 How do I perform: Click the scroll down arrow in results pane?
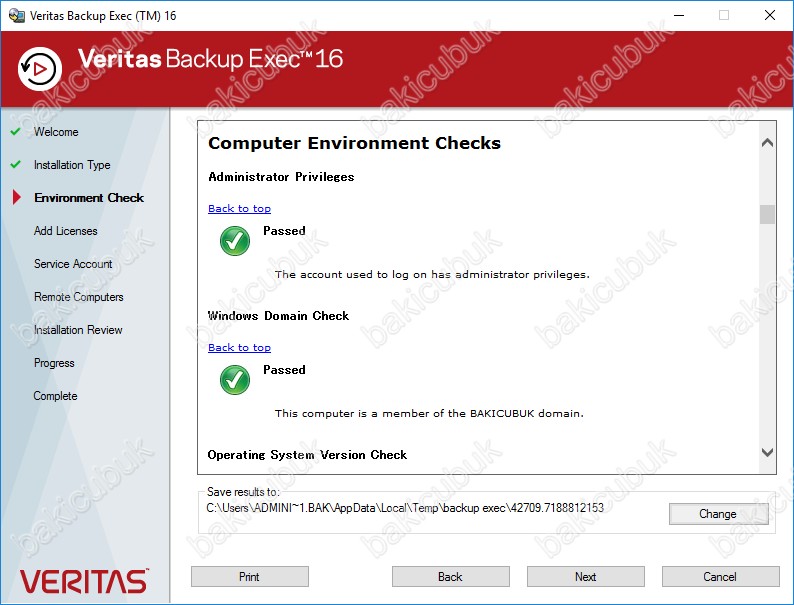point(767,452)
